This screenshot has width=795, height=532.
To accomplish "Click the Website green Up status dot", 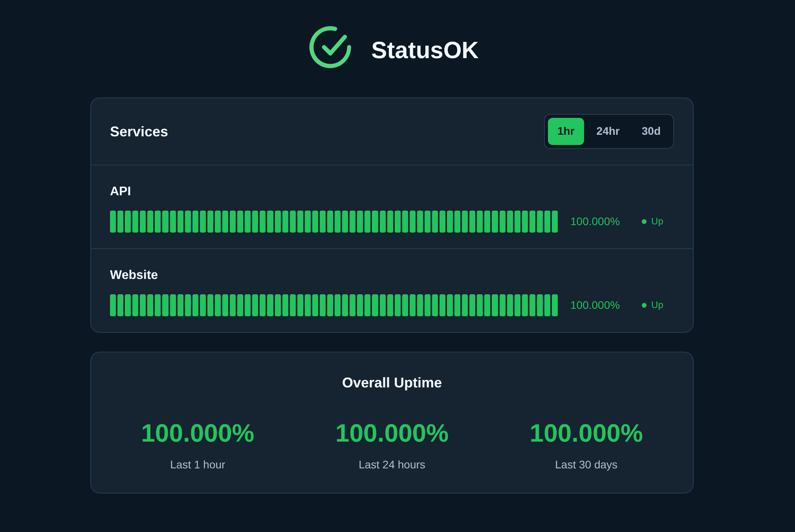I will [644, 305].
